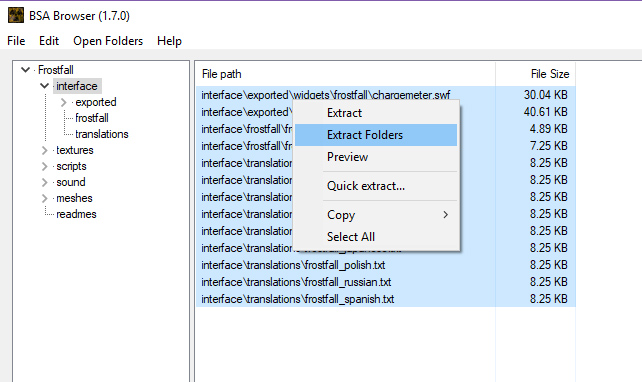Screen dimensions: 642x382
Task: Open the Edit menu
Action: 49,41
